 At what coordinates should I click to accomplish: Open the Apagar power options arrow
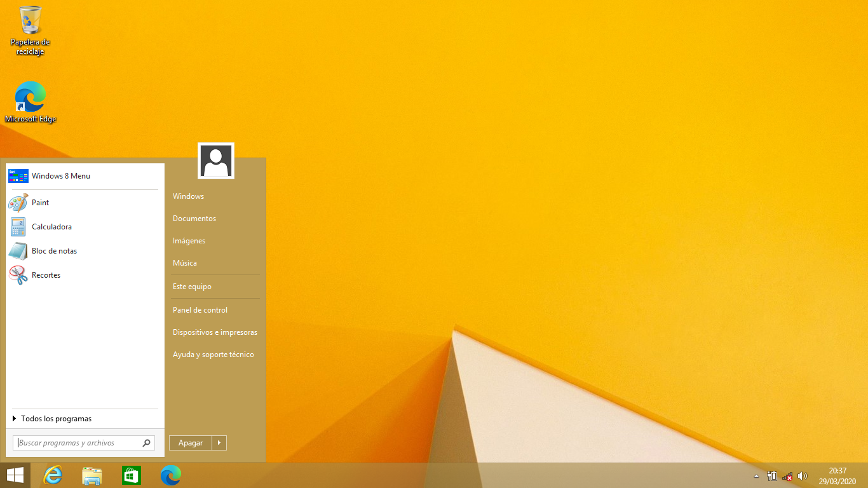(219, 443)
